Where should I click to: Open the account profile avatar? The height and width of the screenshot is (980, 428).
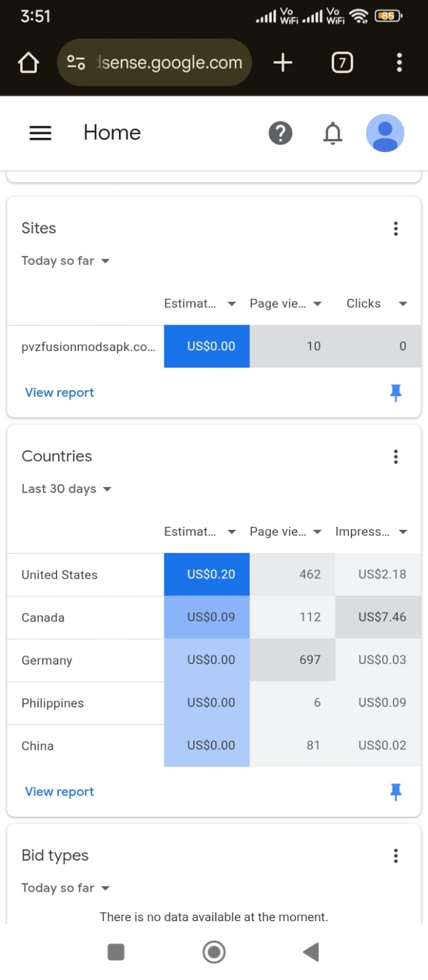[384, 133]
